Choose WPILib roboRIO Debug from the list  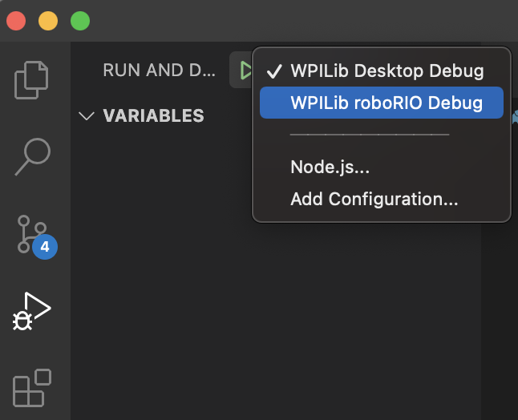(x=382, y=103)
